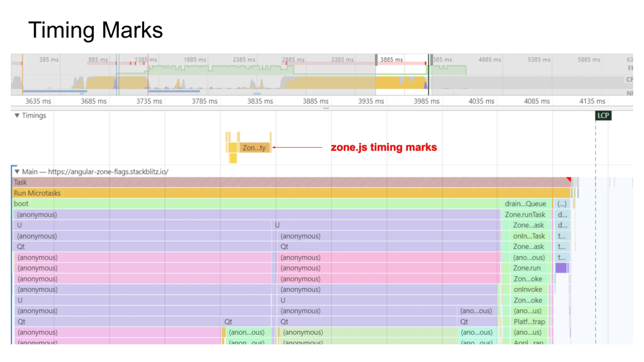Inspect the drain...Queue call frame
This screenshot has height=362, width=644.
(x=525, y=203)
